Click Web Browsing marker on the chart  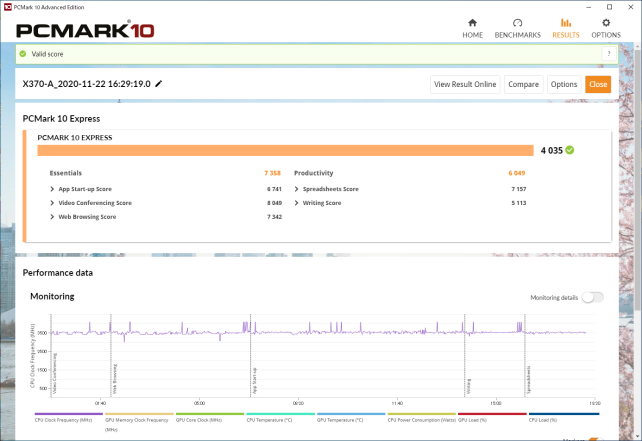(x=115, y=379)
